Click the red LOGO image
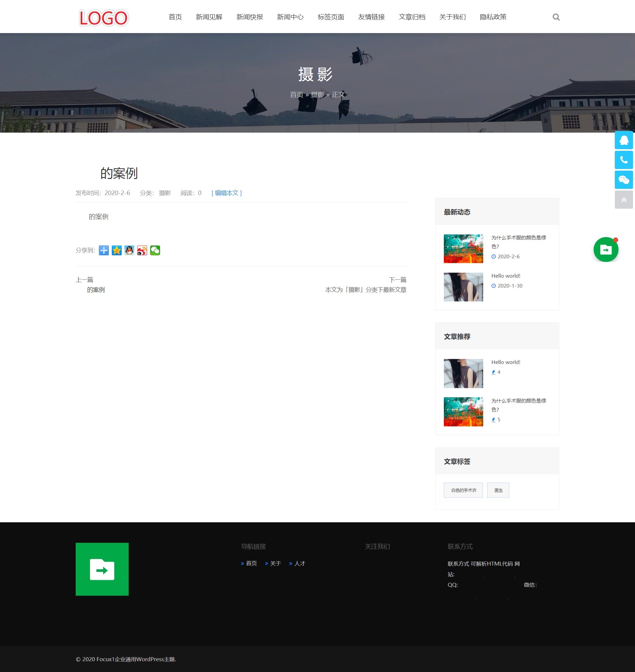Screen dimensions: 635x672 pyautogui.click(x=104, y=18)
